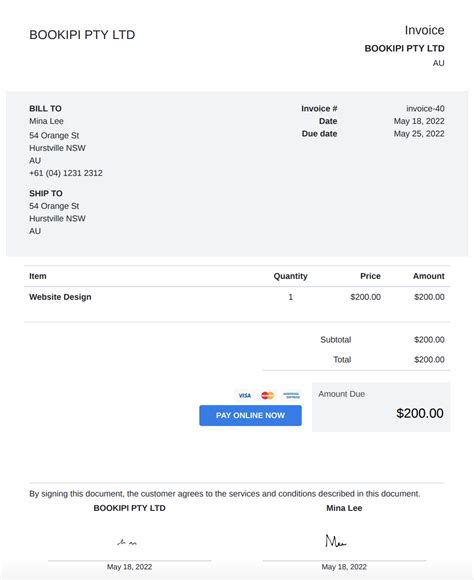Click the Total $200.00 amount
The height and width of the screenshot is (580, 474).
click(x=429, y=360)
